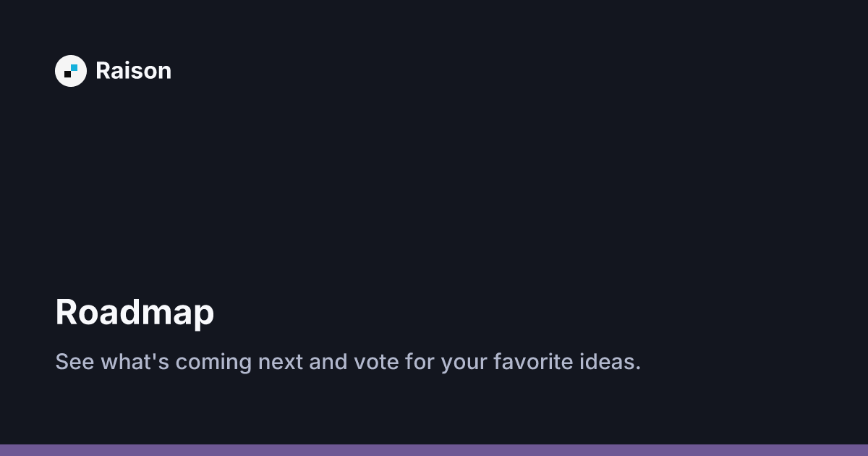Click the letter "R" in the Raison name
Viewport: 868px width, 456px height.
click(103, 71)
